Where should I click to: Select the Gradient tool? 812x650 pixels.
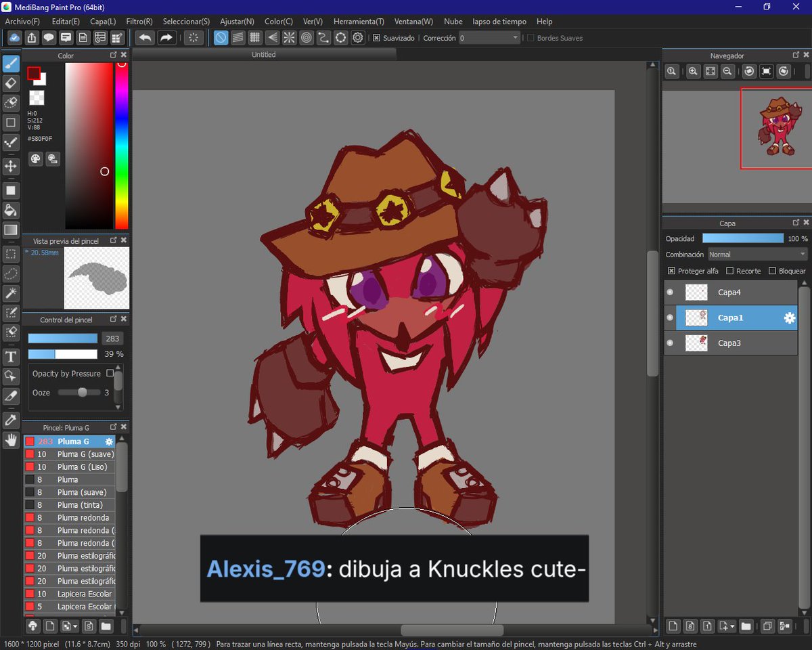coord(11,230)
